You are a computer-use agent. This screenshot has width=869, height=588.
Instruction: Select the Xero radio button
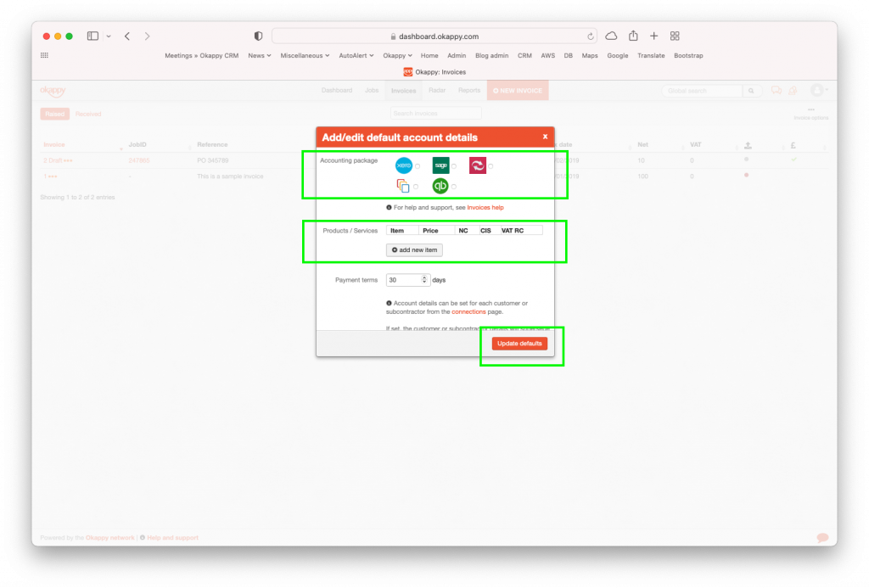coord(418,166)
